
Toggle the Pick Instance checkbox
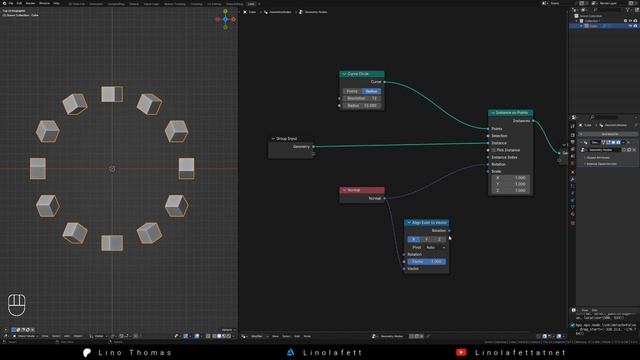coord(493,150)
